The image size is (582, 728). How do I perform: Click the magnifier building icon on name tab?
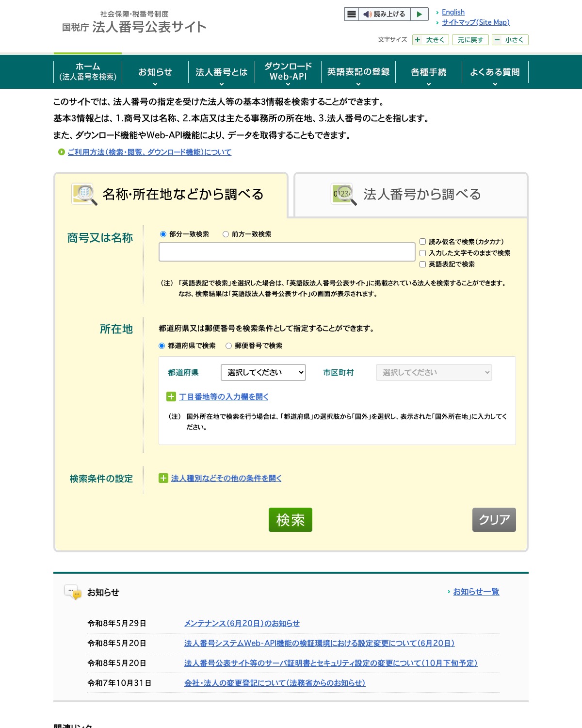pyautogui.click(x=84, y=194)
